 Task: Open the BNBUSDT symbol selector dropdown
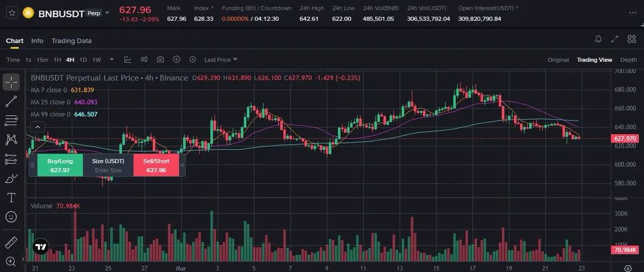[108, 12]
